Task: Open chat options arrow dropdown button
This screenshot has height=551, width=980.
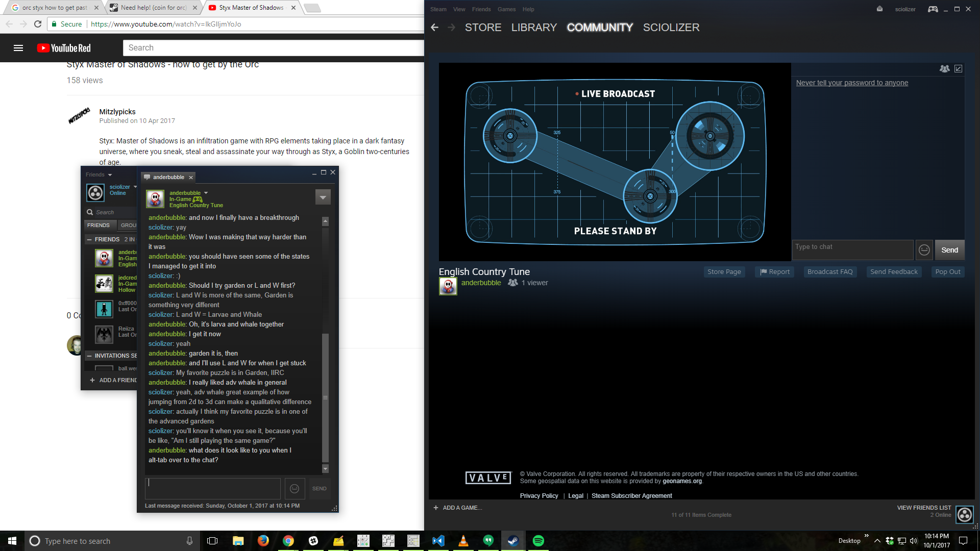Action: click(323, 197)
